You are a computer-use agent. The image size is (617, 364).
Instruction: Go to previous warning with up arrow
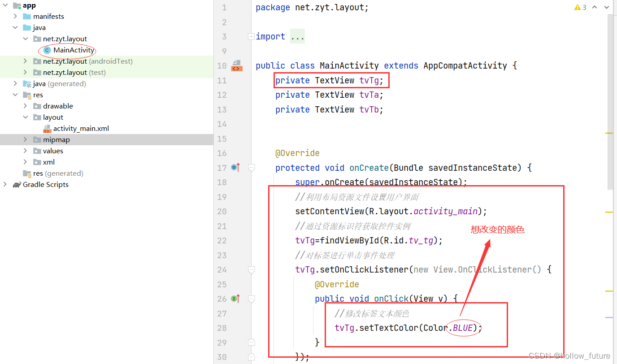click(594, 7)
